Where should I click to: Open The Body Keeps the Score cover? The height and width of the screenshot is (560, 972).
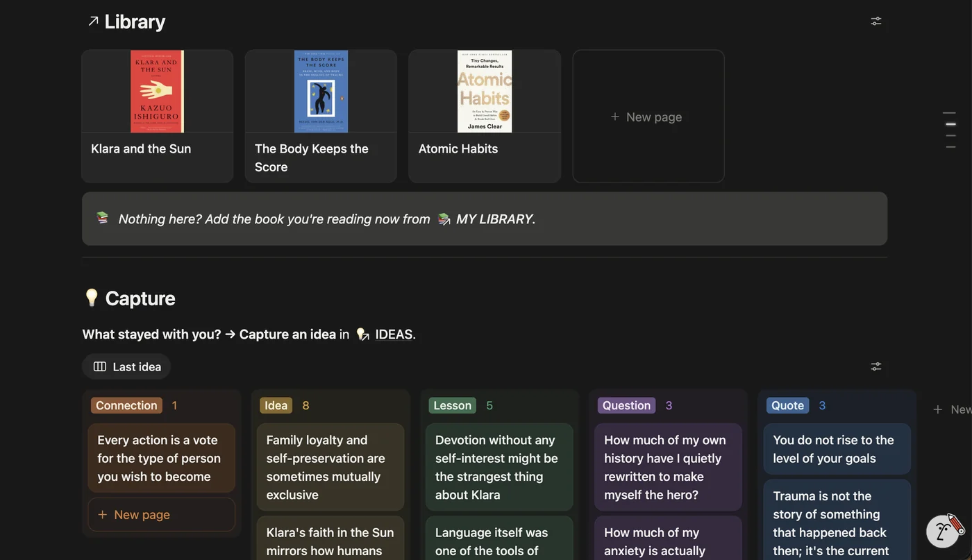click(321, 91)
